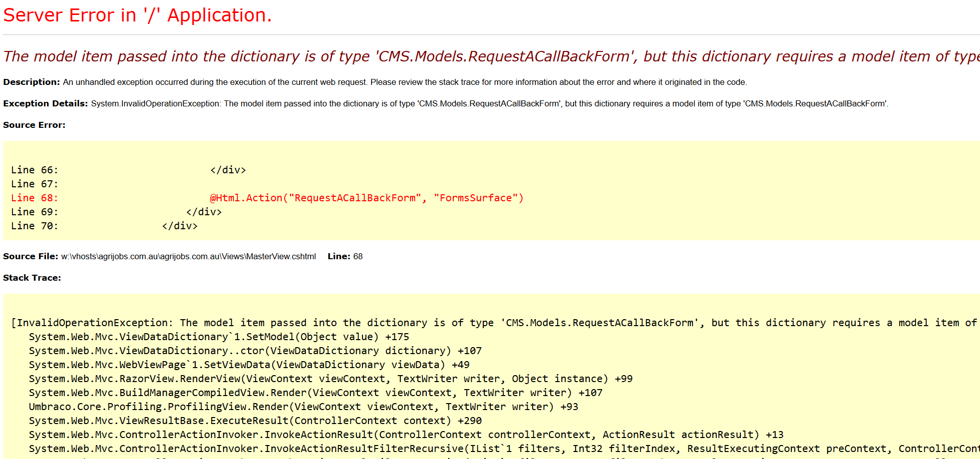Click the ViewDataDictionary..ctor +107 stack line

click(255, 351)
